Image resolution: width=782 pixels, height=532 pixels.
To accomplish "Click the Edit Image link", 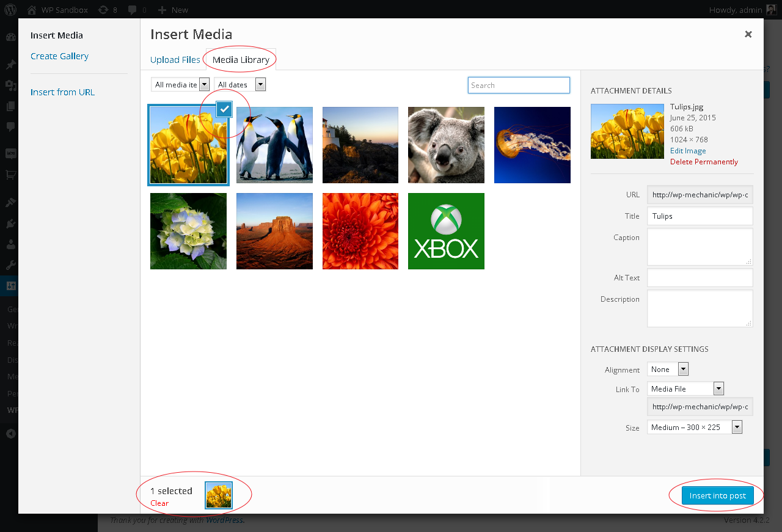I will pyautogui.click(x=688, y=151).
